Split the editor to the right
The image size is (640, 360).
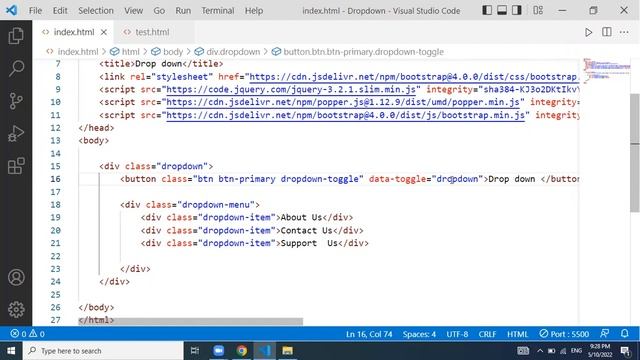click(607, 32)
